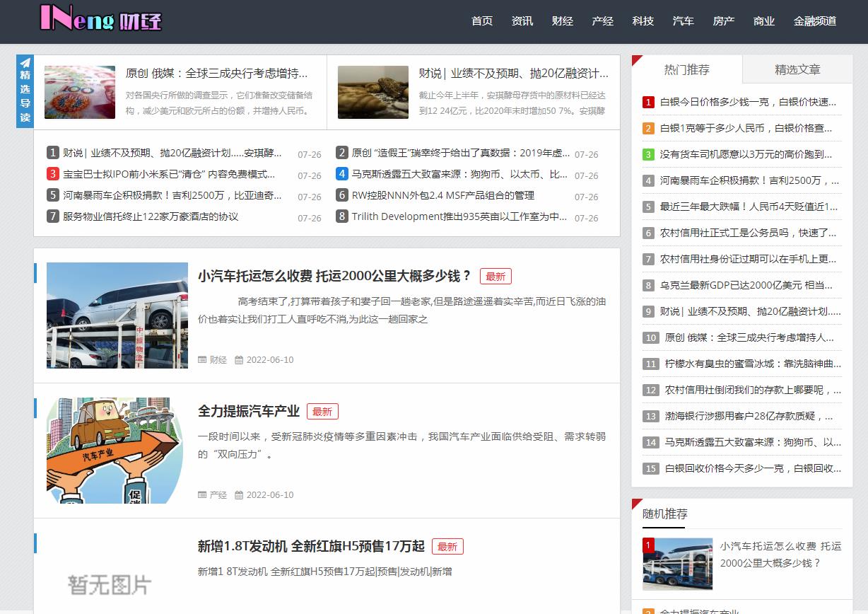
Task: Open the banknote thumbnail article
Action: (x=80, y=92)
